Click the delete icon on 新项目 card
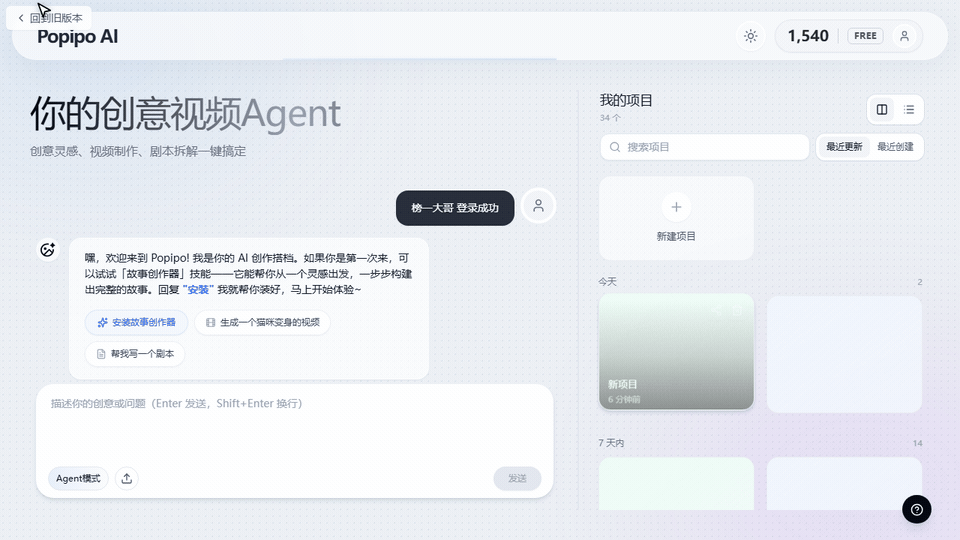This screenshot has width=960, height=540. coord(737,311)
